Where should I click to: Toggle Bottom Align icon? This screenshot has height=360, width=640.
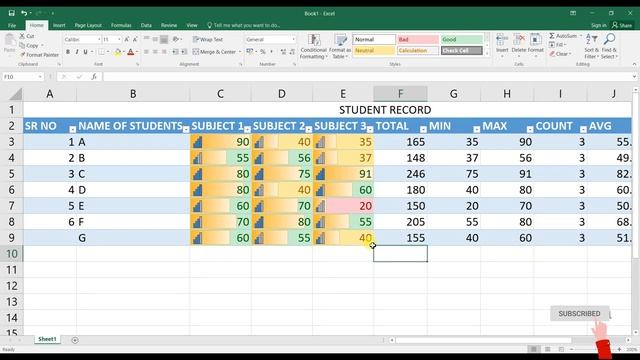click(x=164, y=39)
